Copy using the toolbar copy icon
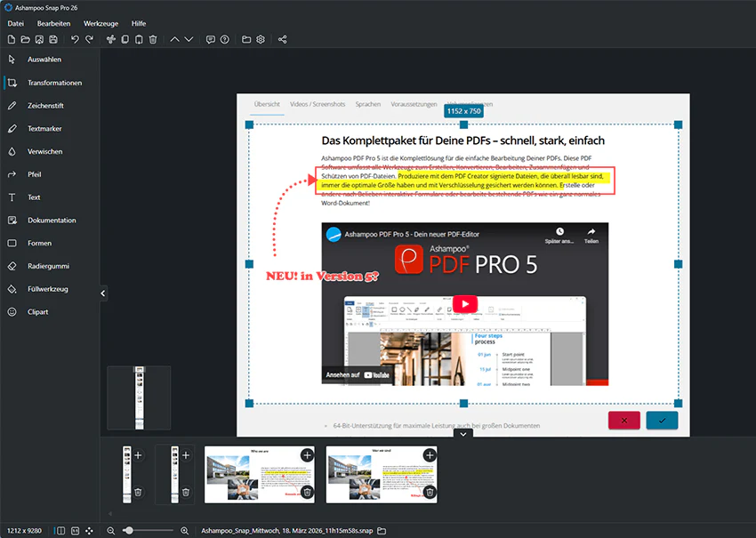This screenshot has width=756, height=538. [x=125, y=39]
